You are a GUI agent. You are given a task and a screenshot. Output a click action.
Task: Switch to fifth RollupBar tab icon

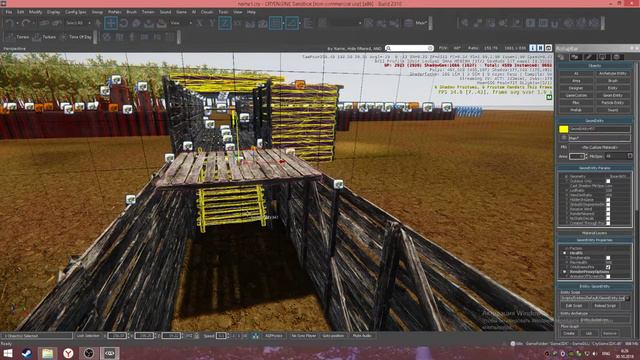click(x=616, y=57)
